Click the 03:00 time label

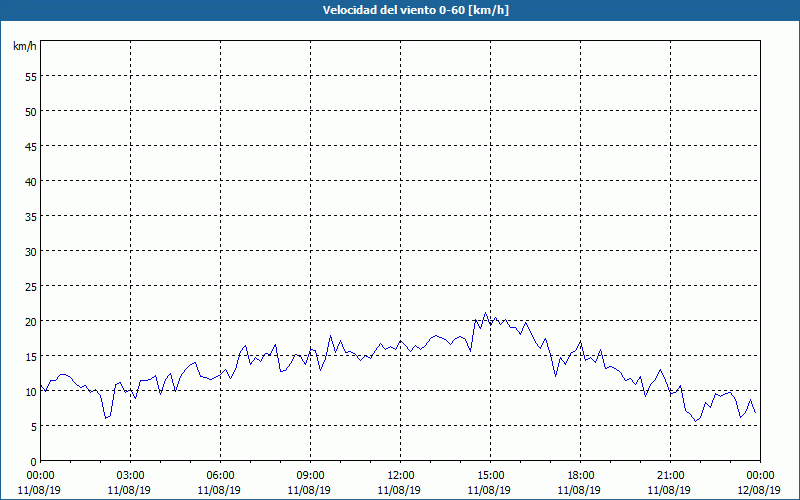click(x=131, y=476)
